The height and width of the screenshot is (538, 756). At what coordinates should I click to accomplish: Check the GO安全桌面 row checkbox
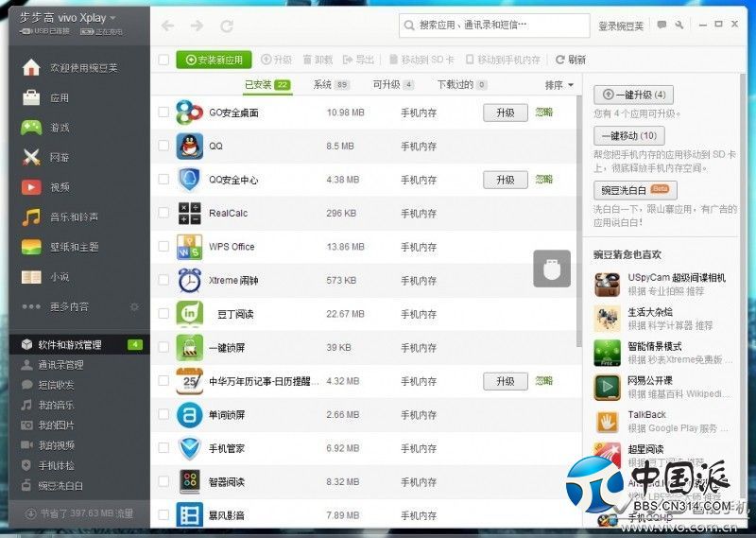coord(163,112)
